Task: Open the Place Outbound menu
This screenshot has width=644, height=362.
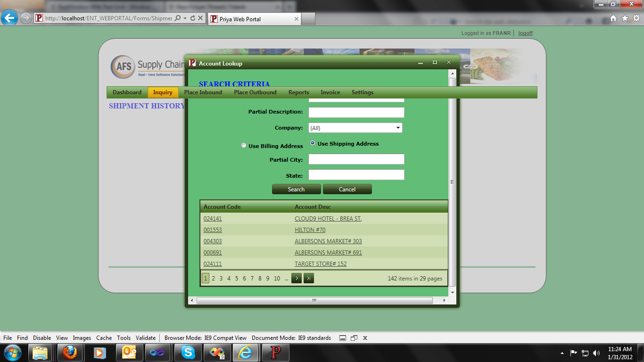Action: [255, 92]
